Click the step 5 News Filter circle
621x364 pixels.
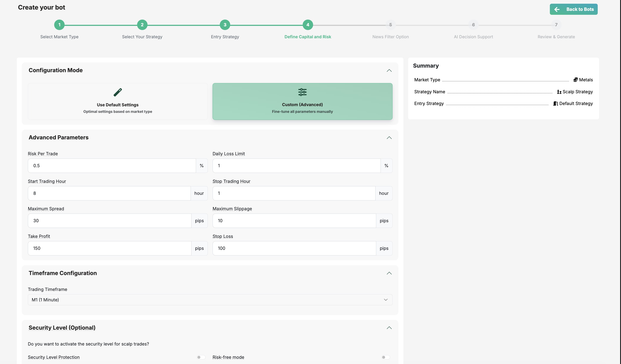[390, 25]
